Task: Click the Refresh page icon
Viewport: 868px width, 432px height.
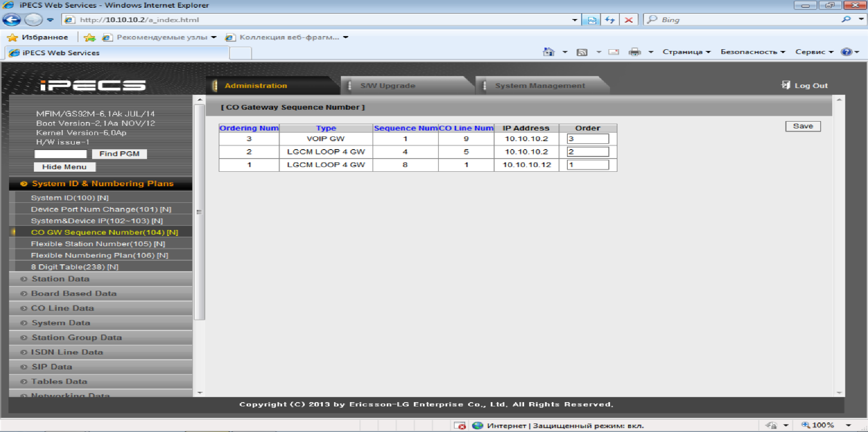Action: 610,20
